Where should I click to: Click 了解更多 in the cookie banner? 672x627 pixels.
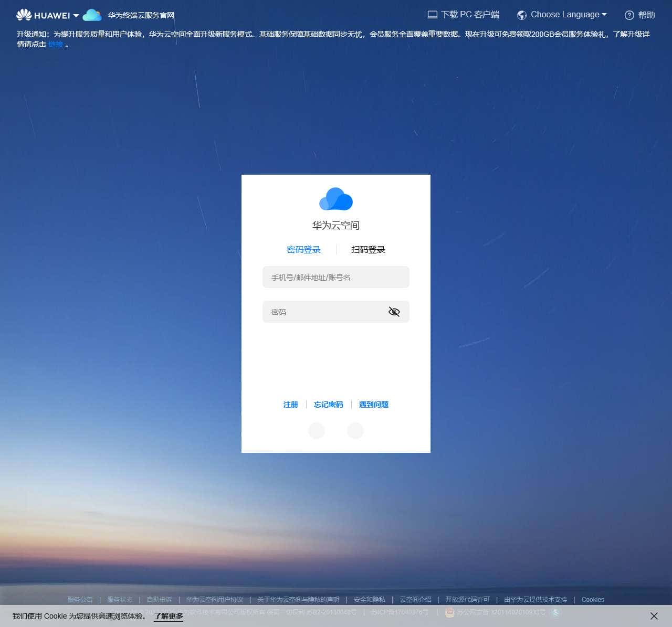click(x=168, y=616)
